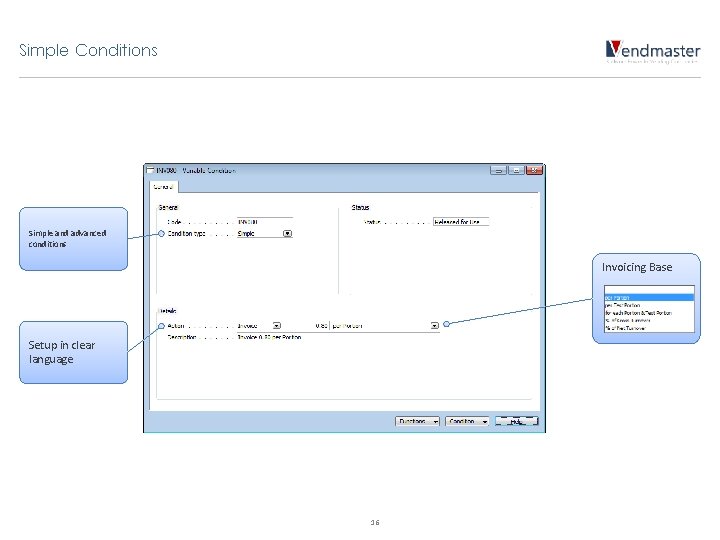Image resolution: width=720 pixels, height=540 pixels.
Task: Click the Vendmaster logo
Action: tap(653, 51)
